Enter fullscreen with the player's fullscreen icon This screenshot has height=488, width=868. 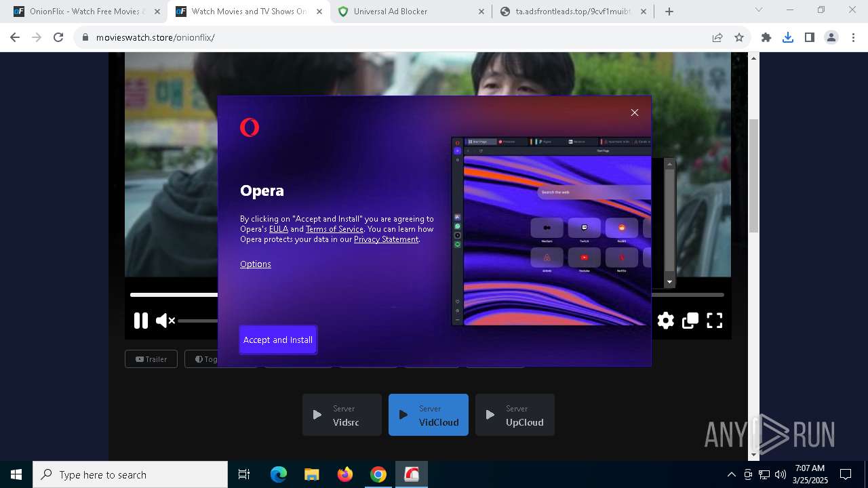[715, 321]
